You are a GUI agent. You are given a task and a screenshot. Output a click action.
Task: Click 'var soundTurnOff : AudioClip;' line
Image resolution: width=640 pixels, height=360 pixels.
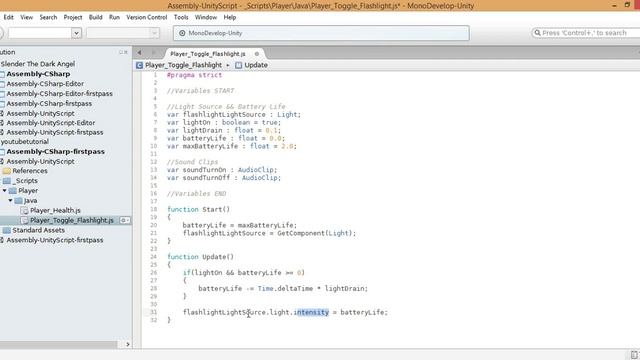tap(224, 178)
